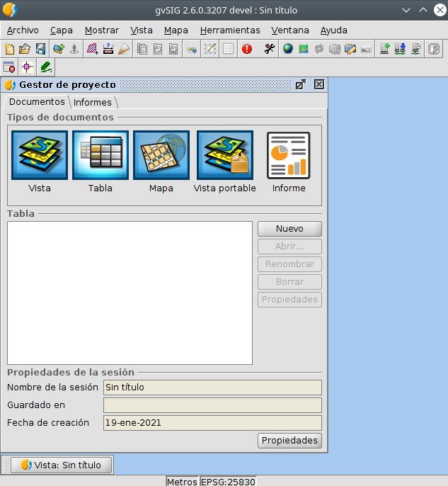Click the EPSG:25830 projection status label
The image size is (448, 486).
(x=228, y=481)
